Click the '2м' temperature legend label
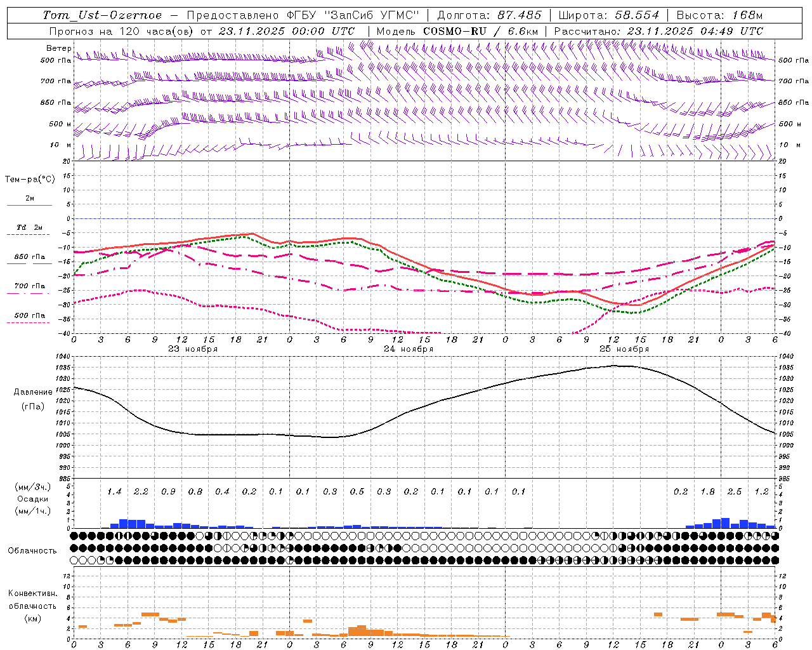This screenshot has height=650, width=812. (30, 199)
